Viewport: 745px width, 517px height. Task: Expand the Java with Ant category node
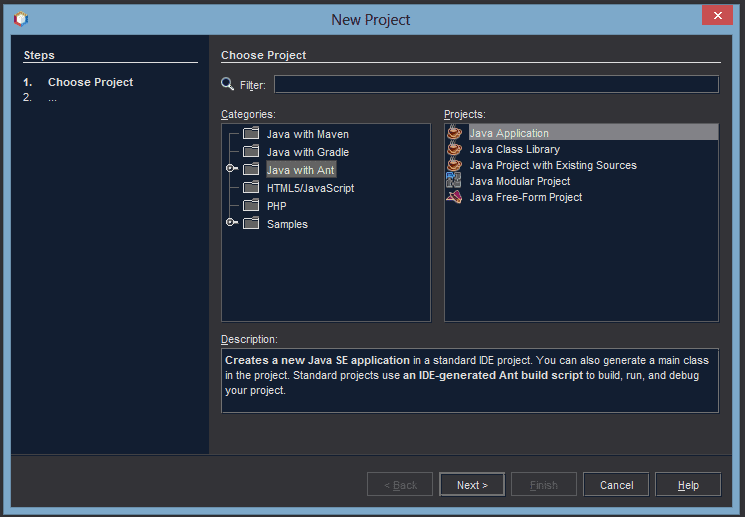(x=231, y=168)
